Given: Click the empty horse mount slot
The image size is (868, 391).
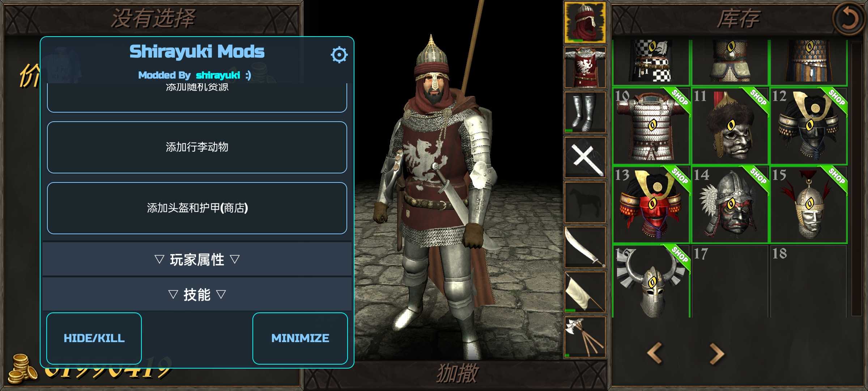Looking at the screenshot, I should [x=585, y=202].
